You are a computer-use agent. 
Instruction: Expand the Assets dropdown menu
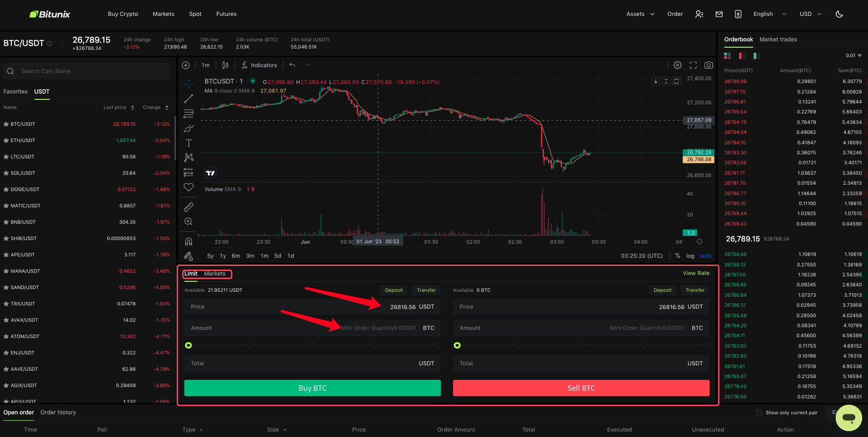pyautogui.click(x=640, y=14)
